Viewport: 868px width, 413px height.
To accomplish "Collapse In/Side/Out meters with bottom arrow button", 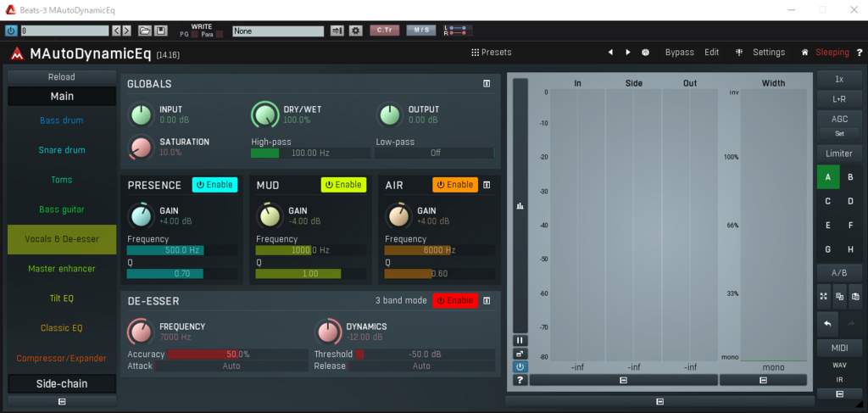I will pyautogui.click(x=623, y=380).
